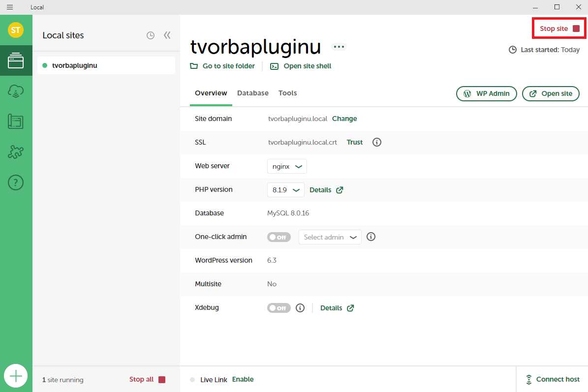Open the Blueprints sidebar panel

16,121
